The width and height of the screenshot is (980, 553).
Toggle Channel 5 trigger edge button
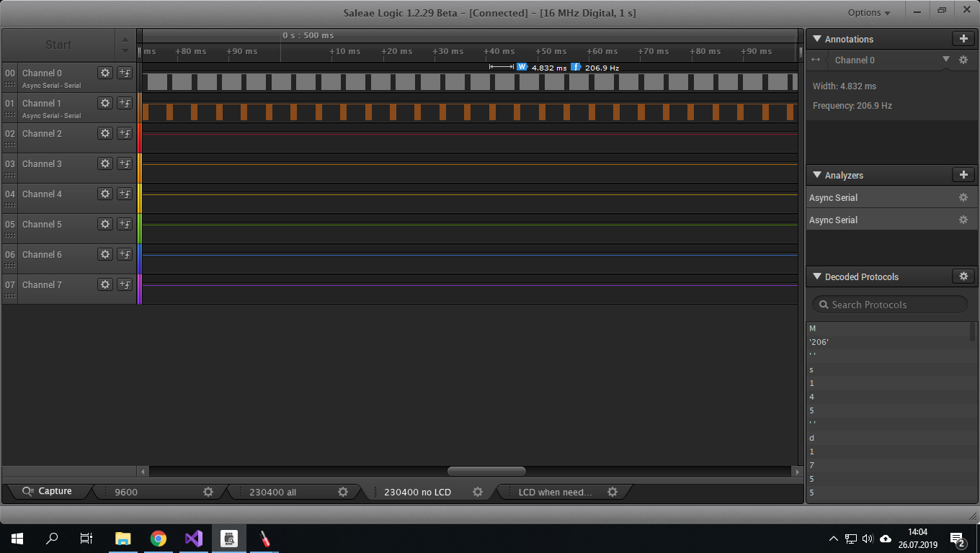click(125, 224)
